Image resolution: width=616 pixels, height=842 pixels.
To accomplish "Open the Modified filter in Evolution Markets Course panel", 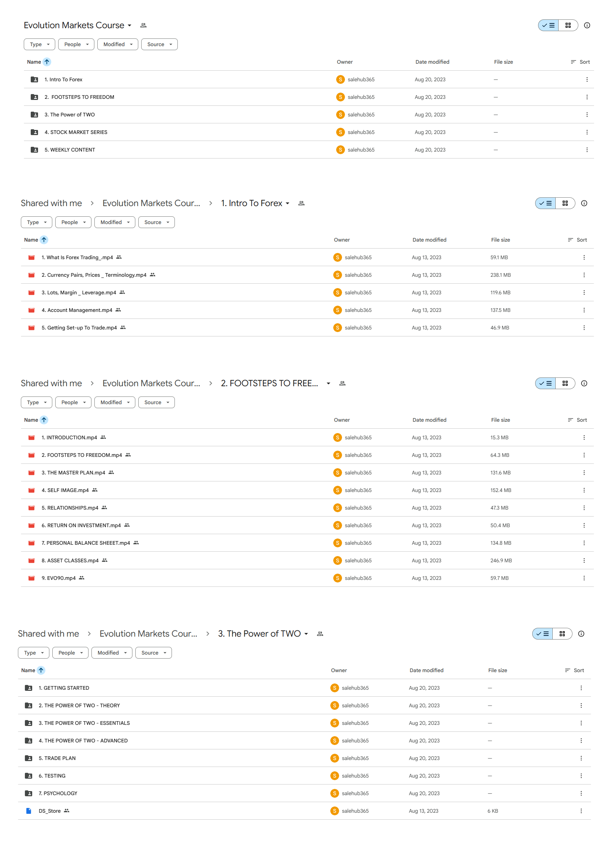I will [118, 44].
